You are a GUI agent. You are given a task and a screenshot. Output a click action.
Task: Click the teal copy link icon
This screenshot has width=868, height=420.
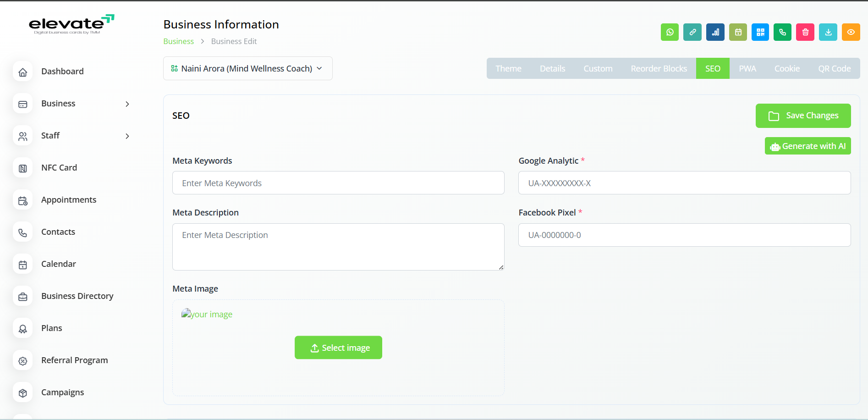pyautogui.click(x=692, y=32)
